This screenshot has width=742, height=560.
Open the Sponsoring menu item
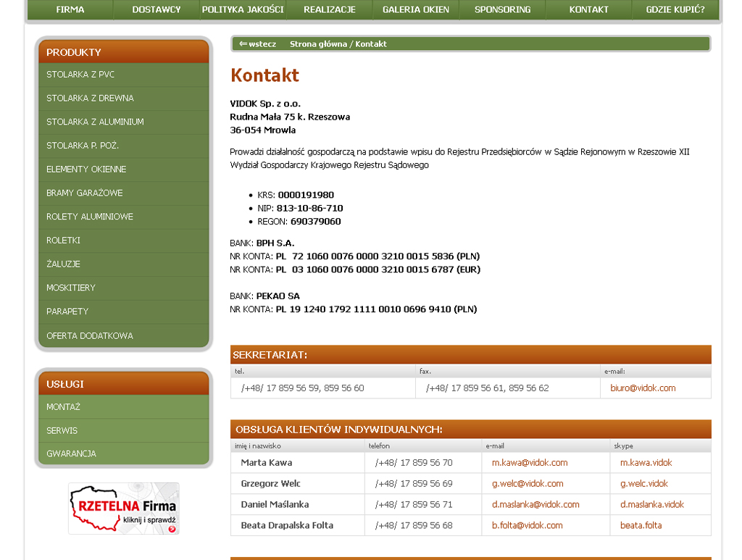tap(502, 10)
